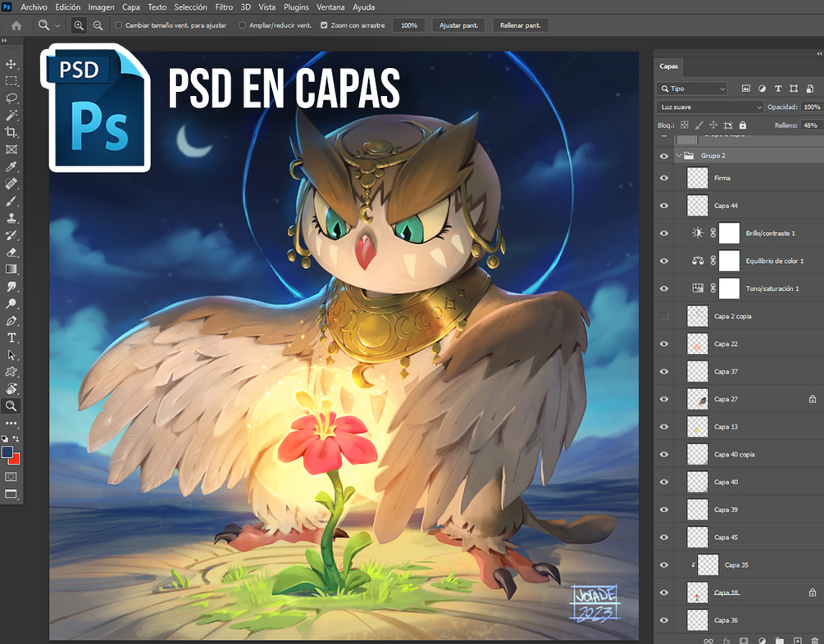Lock transparent pixels
The image size is (824, 644).
pyautogui.click(x=685, y=125)
